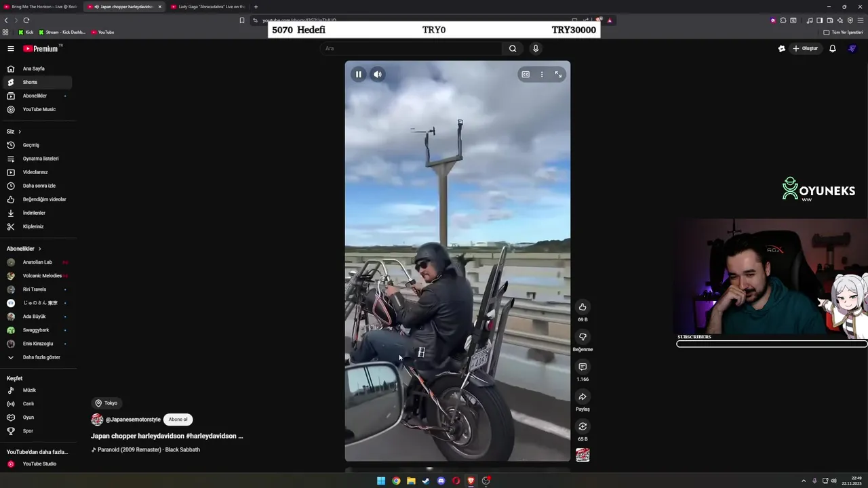Open Videolarınız in sidebar
This screenshot has height=488, width=868.
pos(37,172)
